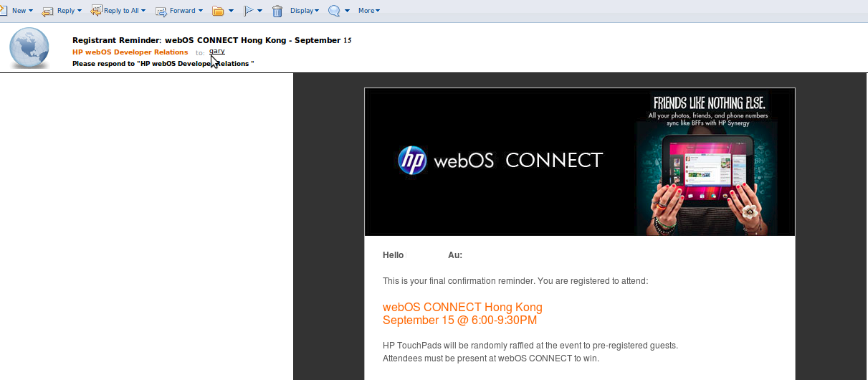The width and height of the screenshot is (868, 380).
Task: Open the New dropdown arrow
Action: 31,11
